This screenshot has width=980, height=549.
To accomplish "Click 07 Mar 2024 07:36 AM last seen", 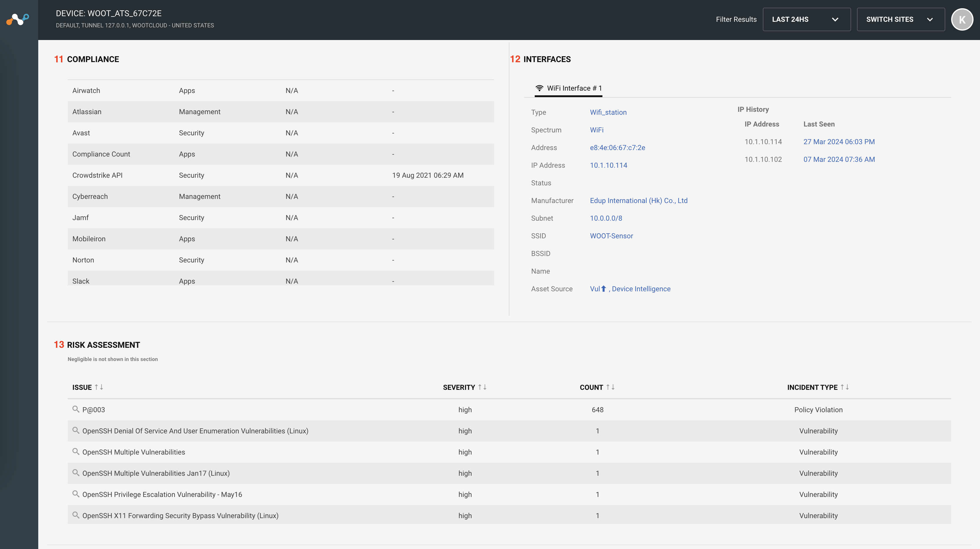I will (x=839, y=159).
